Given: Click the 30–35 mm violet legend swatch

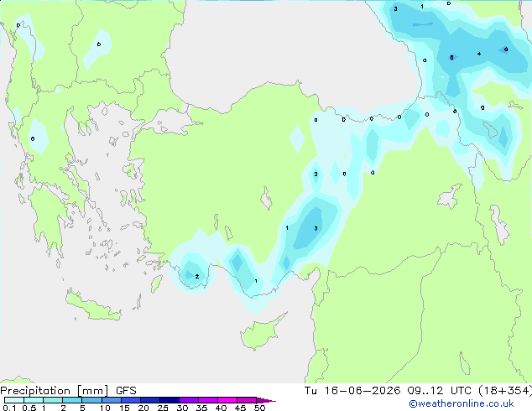Looking at the screenshot, I should pyautogui.click(x=189, y=400).
